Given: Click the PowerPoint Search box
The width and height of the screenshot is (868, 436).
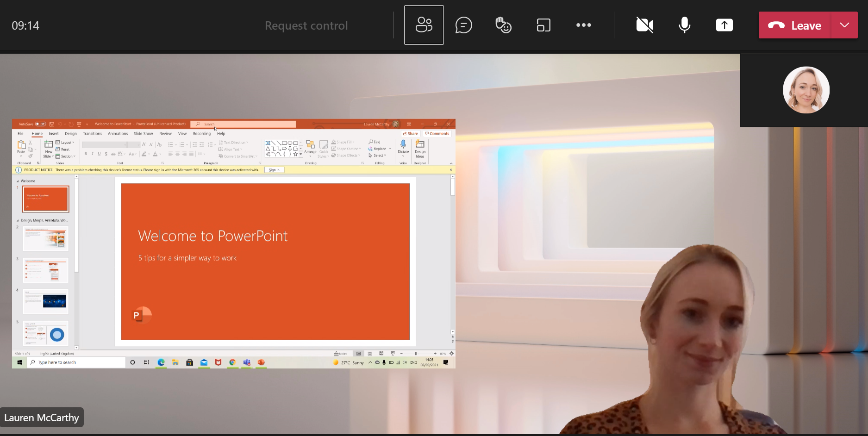Looking at the screenshot, I should coord(243,124).
